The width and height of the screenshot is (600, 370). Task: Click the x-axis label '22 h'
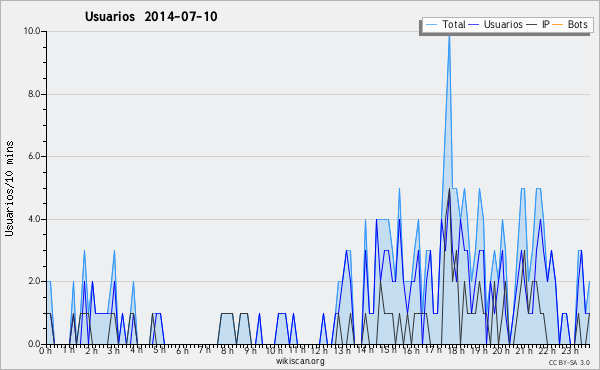pos(546,351)
